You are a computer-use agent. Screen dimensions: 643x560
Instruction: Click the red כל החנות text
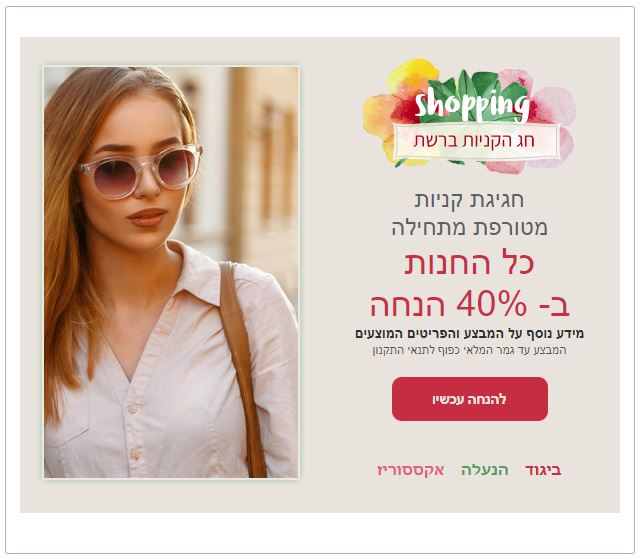click(x=469, y=263)
